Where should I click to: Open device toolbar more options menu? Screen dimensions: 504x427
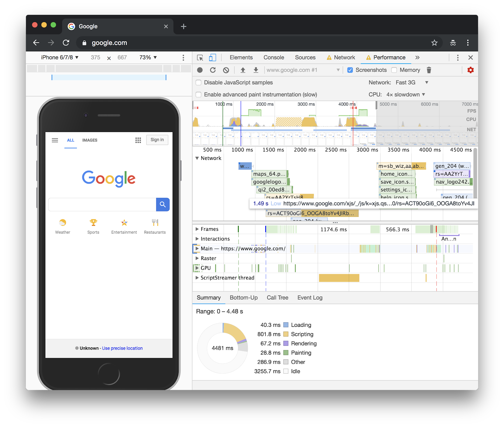[x=183, y=58]
